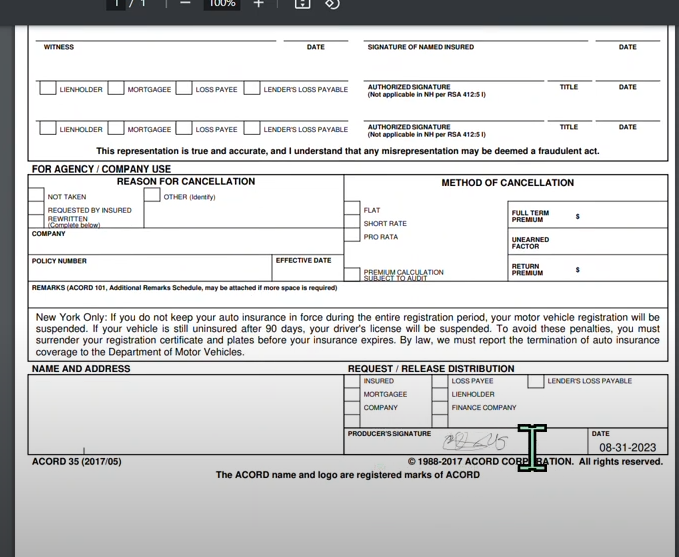
Task: Click the zoom in plus button
Action: pyautogui.click(x=259, y=3)
